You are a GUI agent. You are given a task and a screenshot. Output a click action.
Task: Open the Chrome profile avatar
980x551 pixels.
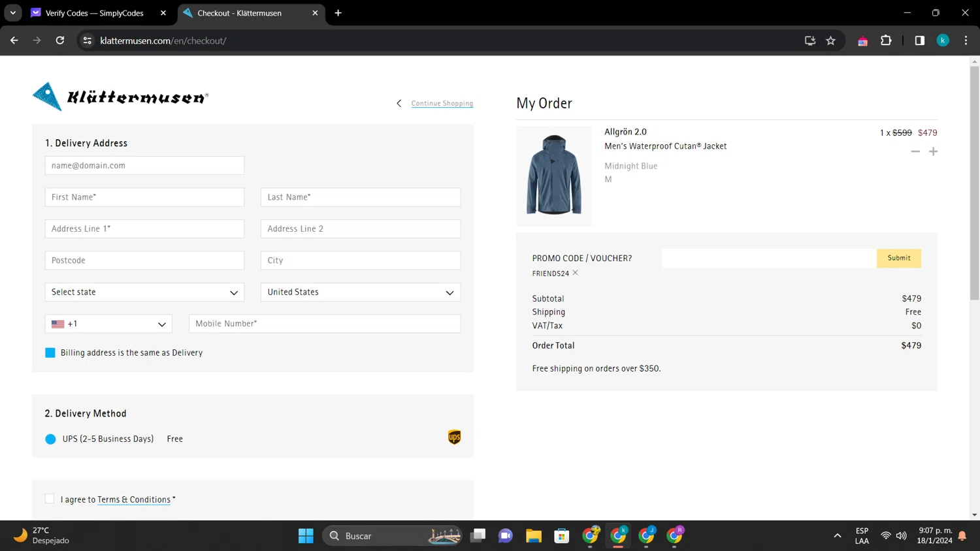pos(943,40)
